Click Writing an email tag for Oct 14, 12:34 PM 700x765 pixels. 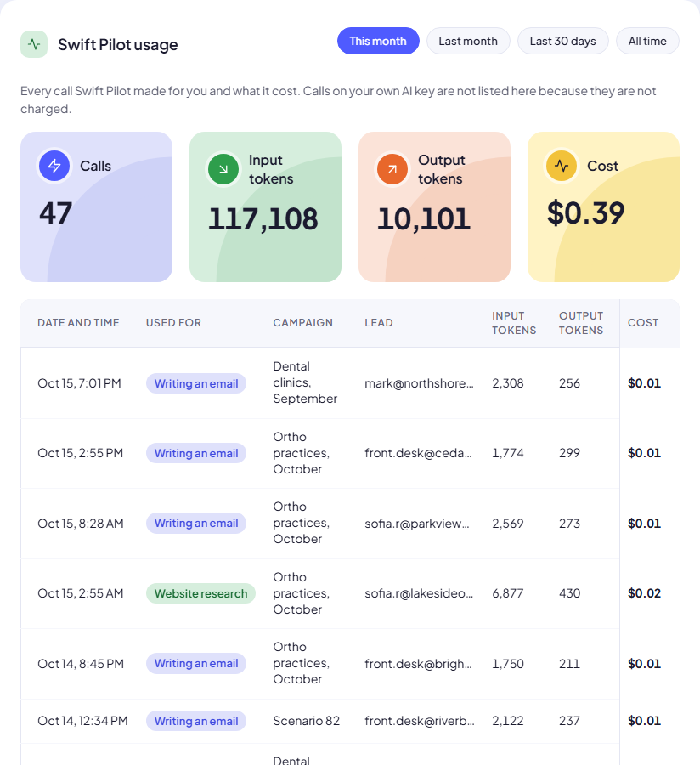196,721
